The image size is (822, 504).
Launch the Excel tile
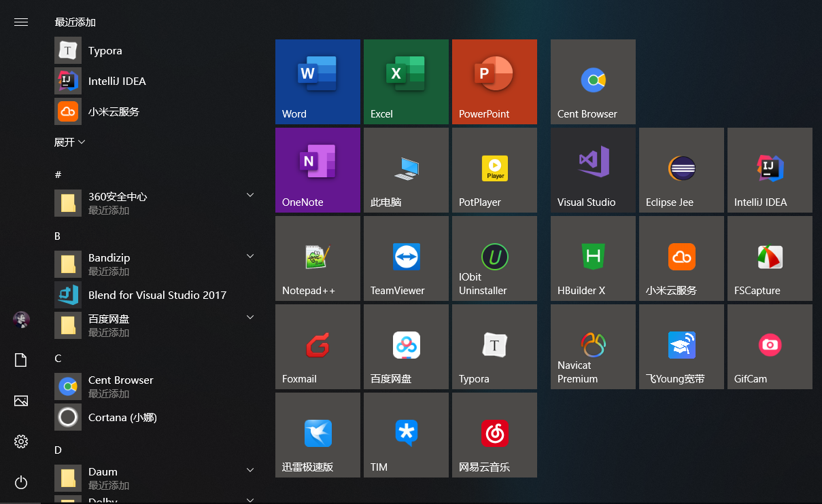(x=406, y=82)
